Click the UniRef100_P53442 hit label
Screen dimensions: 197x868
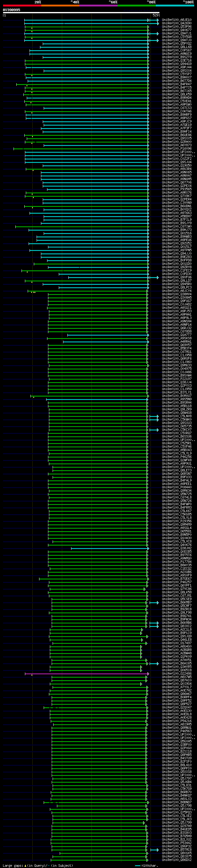[177, 843]
